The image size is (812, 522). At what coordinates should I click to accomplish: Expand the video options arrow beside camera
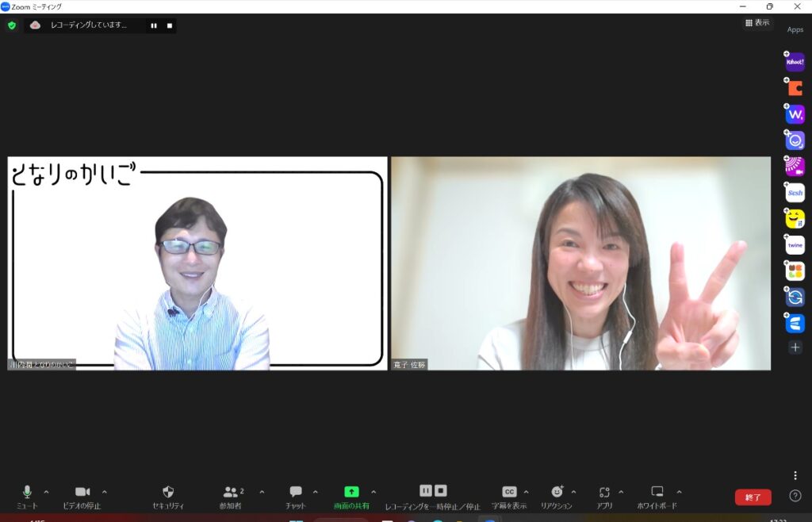(x=104, y=492)
